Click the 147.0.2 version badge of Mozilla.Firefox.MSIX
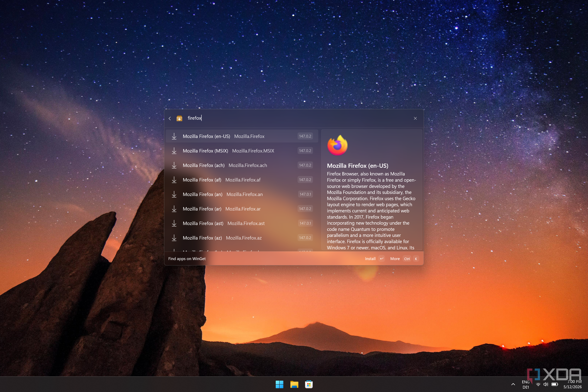Image resolution: width=588 pixels, height=392 pixels. 305,151
